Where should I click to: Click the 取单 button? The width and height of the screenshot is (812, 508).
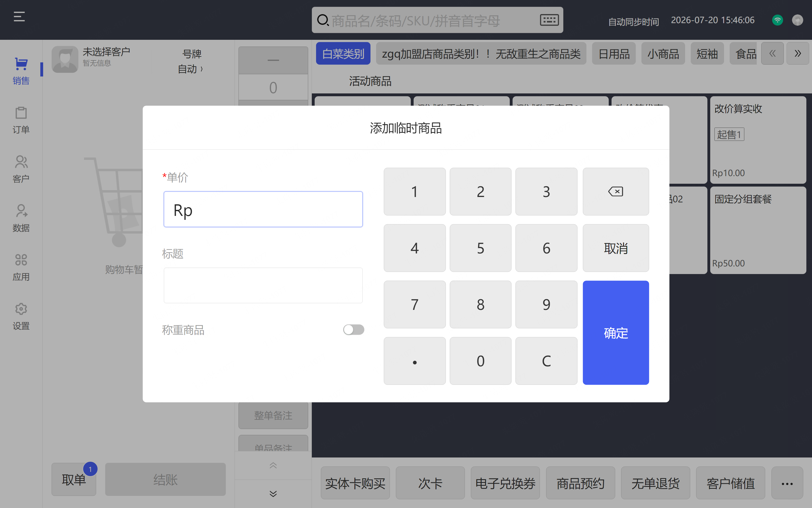click(x=74, y=479)
